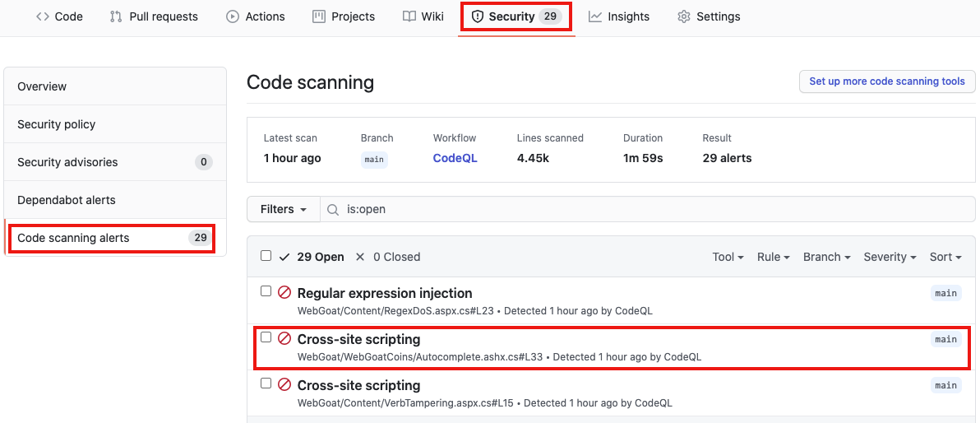Click the WebGoat/Content/VerbTampering.aspx.cs#L15 path
Image resolution: width=980 pixels, height=423 pixels.
click(405, 403)
